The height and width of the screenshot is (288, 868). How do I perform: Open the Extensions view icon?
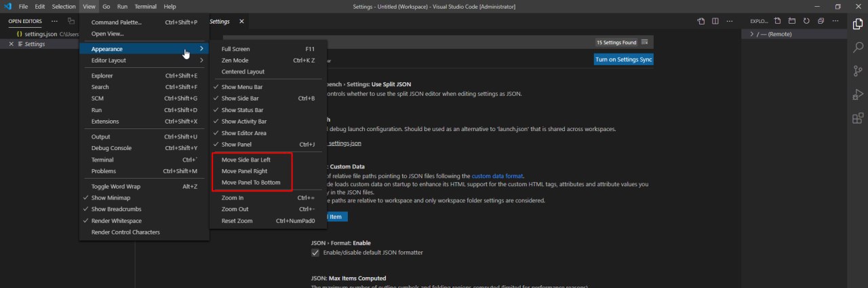click(858, 118)
